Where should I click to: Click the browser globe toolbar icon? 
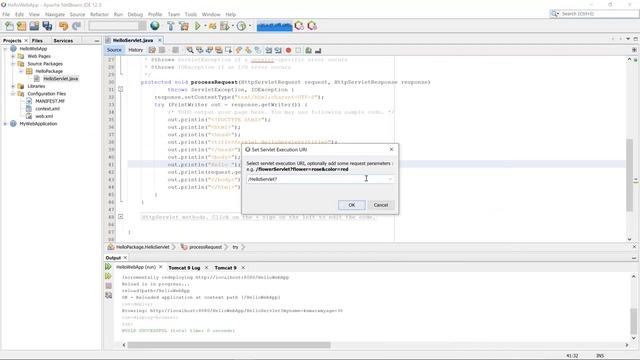tap(155, 26)
